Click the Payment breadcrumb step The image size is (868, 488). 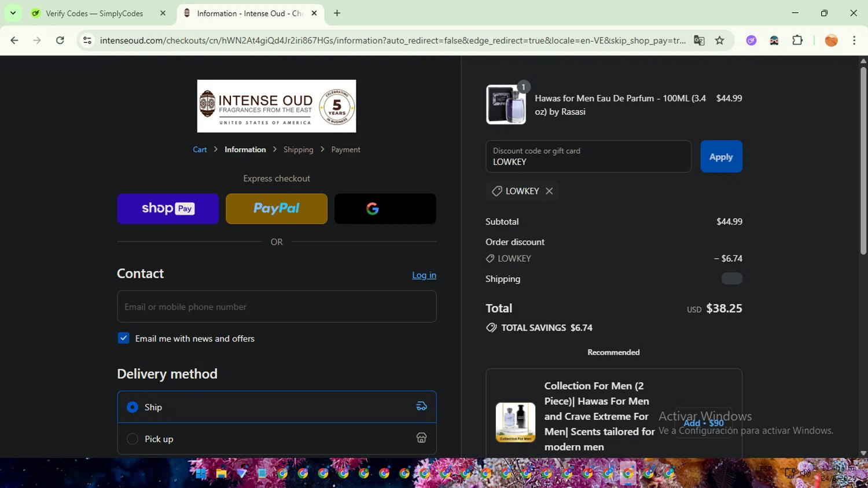[345, 149]
